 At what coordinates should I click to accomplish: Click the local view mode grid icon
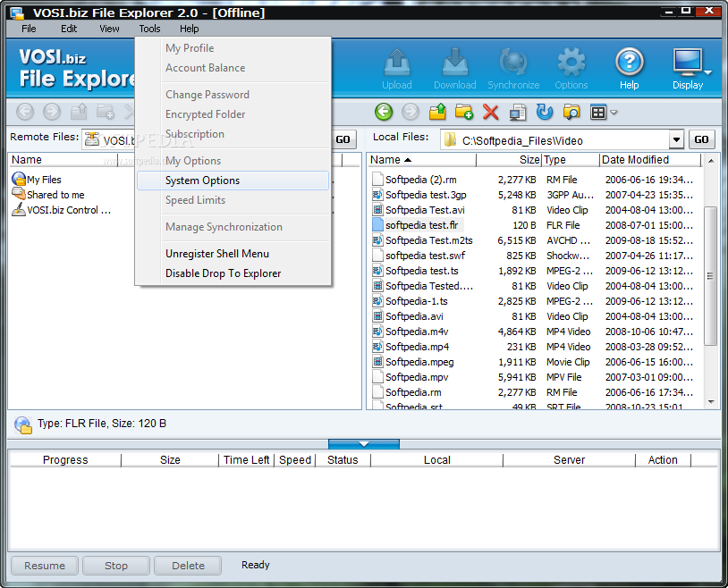(x=598, y=113)
